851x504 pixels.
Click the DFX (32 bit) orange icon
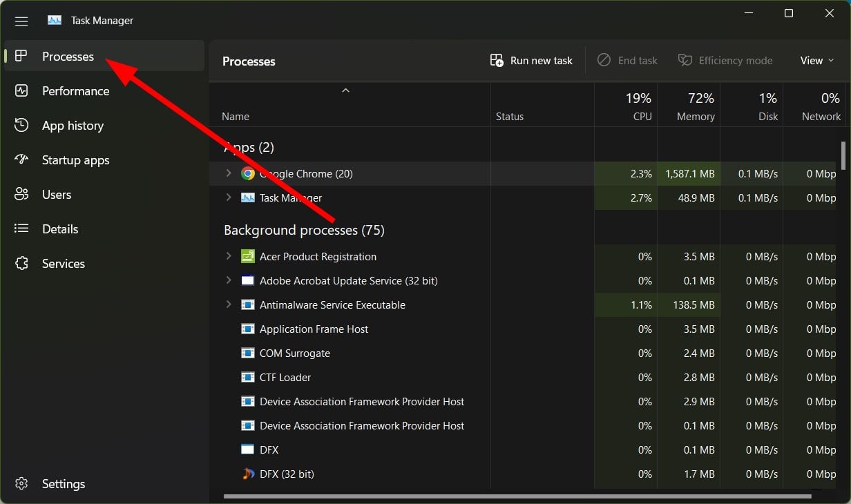pyautogui.click(x=248, y=474)
